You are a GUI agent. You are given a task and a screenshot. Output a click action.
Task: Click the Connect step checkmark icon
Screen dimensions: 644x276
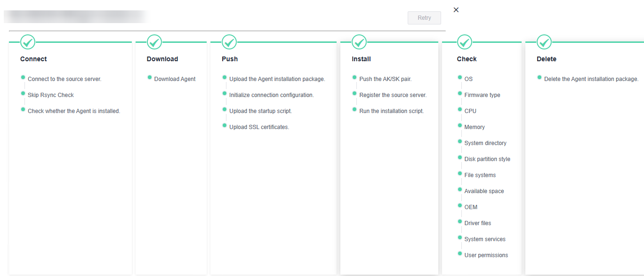pos(28,42)
